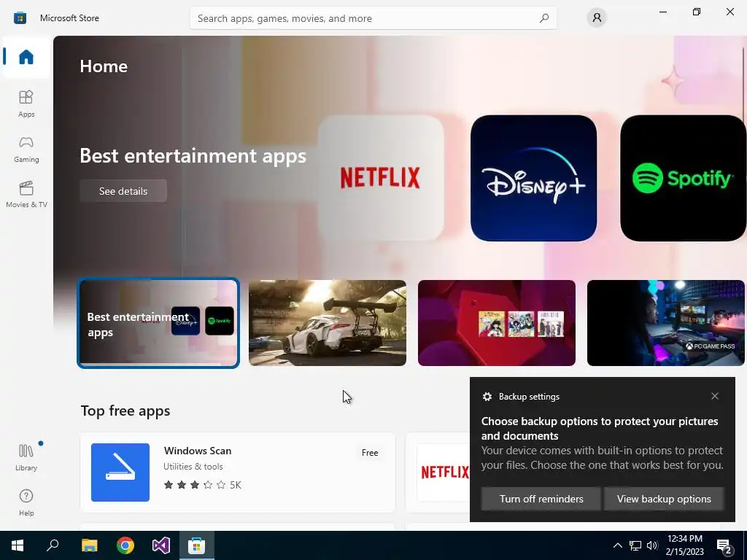The height and width of the screenshot is (560, 747).
Task: Click the Backup settings gear icon
Action: pyautogui.click(x=487, y=397)
